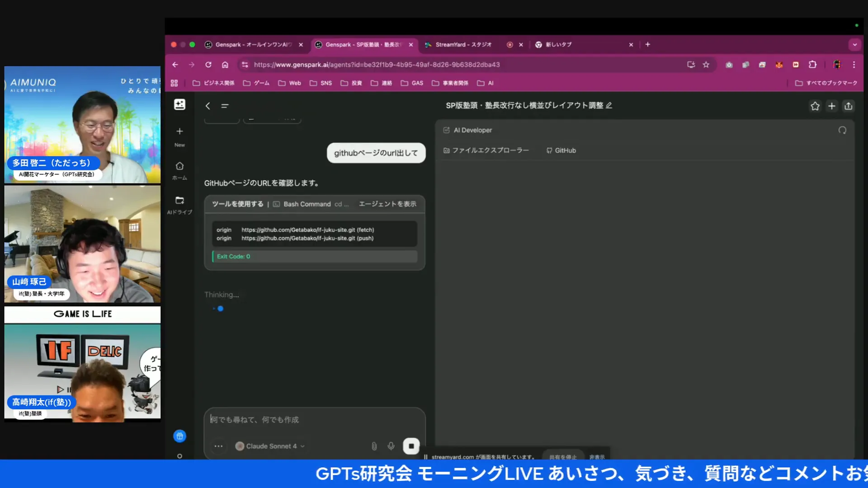Click browser forward arrow
This screenshot has width=868, height=488.
point(192,65)
